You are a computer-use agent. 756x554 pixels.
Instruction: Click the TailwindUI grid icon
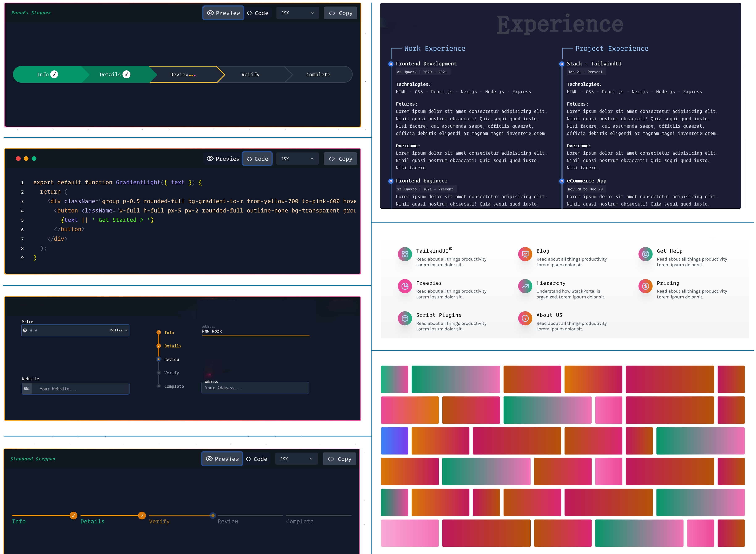tap(405, 254)
